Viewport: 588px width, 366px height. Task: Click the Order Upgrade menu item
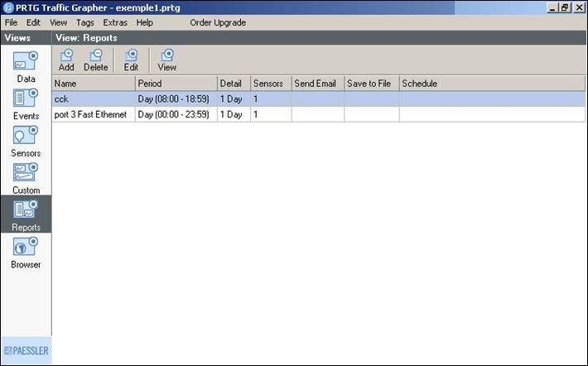click(x=219, y=22)
